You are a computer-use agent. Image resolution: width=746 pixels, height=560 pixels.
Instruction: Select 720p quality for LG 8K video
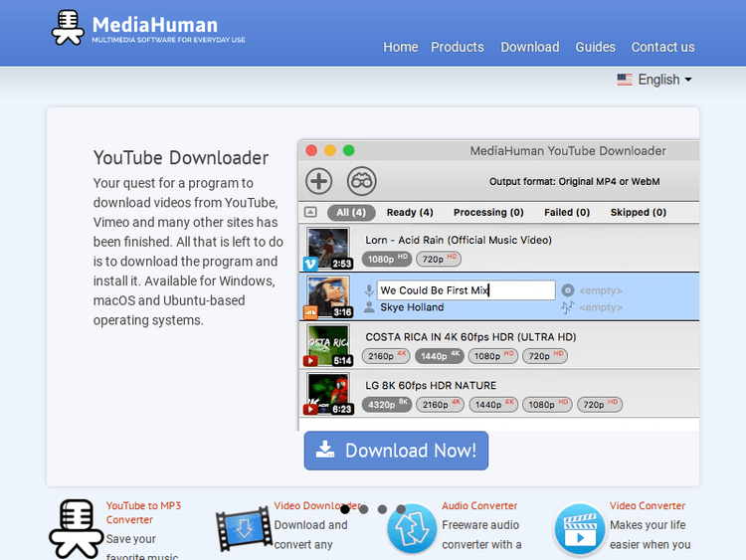(600, 405)
